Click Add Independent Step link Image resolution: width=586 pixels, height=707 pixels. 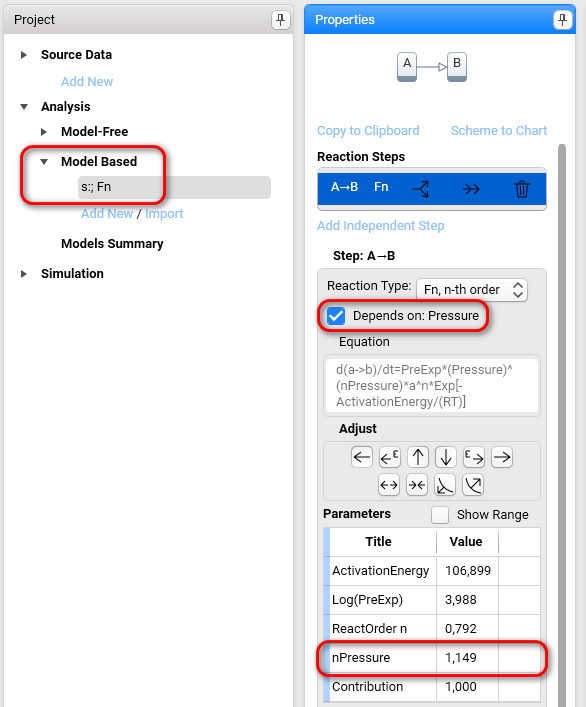click(x=380, y=225)
